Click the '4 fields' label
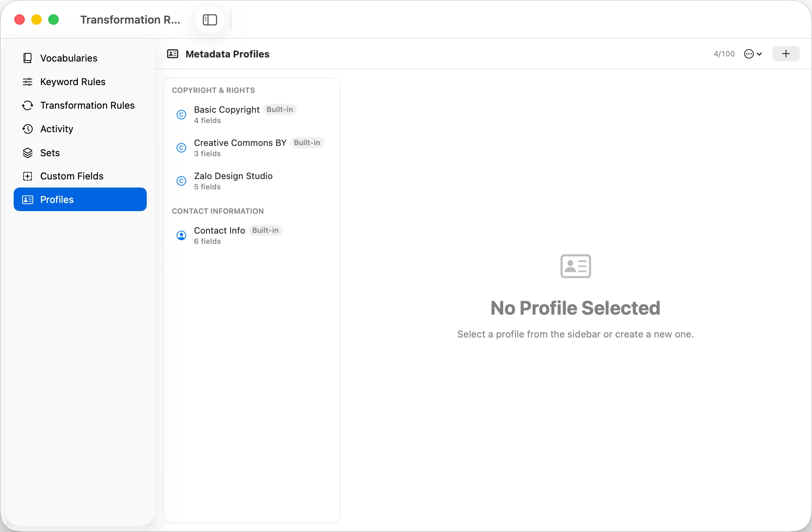This screenshot has height=532, width=812. coord(208,120)
